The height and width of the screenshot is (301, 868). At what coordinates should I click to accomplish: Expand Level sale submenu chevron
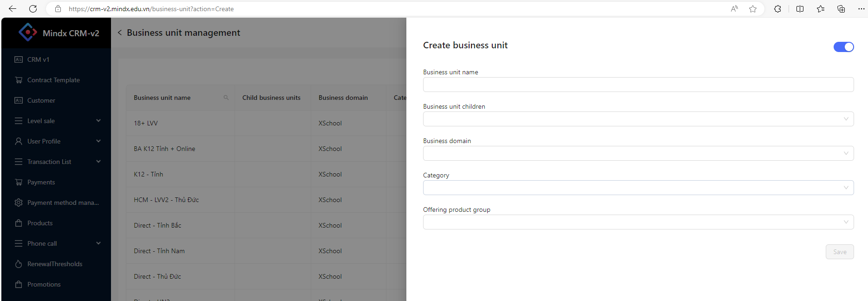coord(98,121)
